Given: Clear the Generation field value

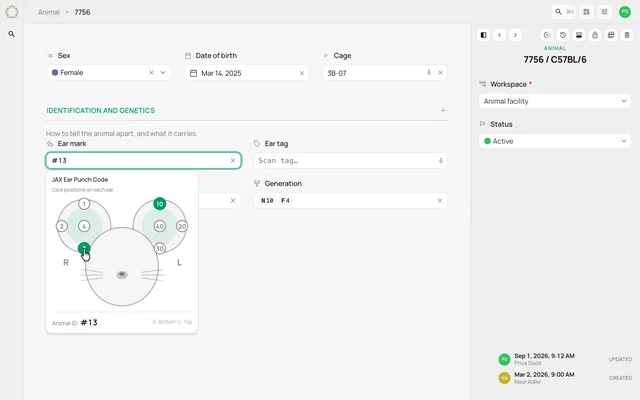Looking at the screenshot, I should [440, 200].
